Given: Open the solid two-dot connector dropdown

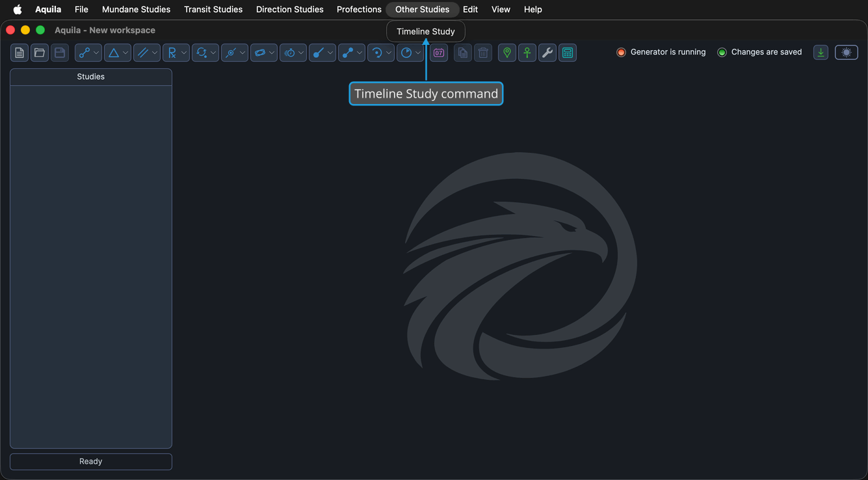Looking at the screenshot, I should (352, 53).
